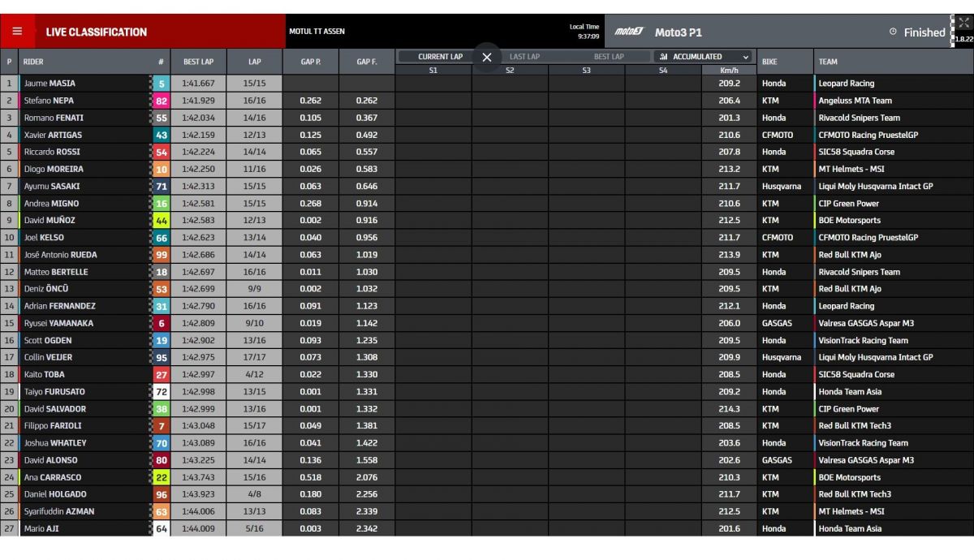Select the CURRENT LAP view

coord(440,57)
